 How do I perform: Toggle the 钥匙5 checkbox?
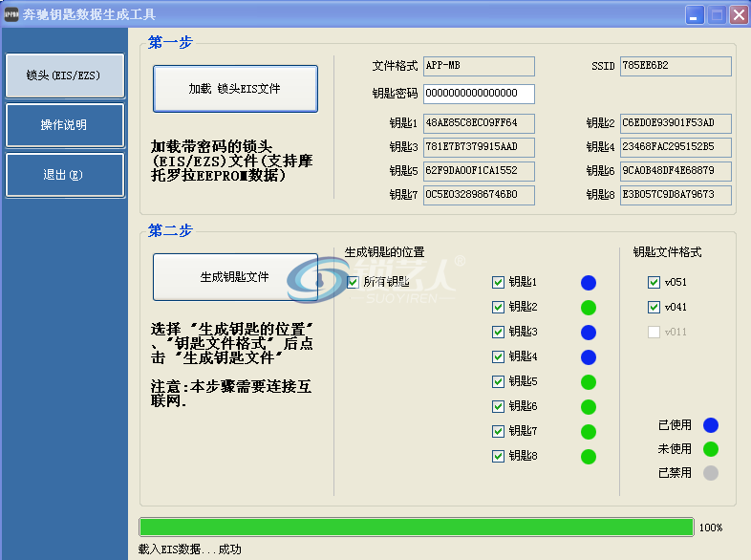click(x=498, y=382)
